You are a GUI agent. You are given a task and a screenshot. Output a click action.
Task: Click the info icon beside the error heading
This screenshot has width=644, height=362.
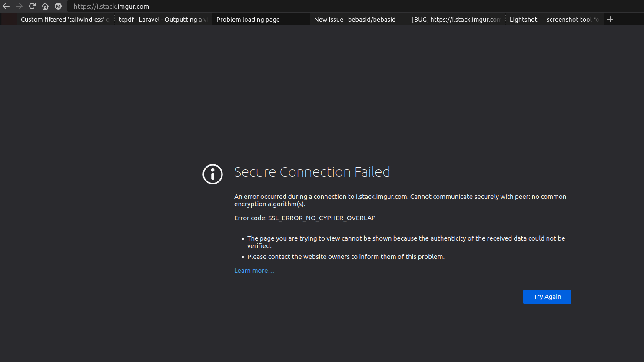pyautogui.click(x=212, y=174)
